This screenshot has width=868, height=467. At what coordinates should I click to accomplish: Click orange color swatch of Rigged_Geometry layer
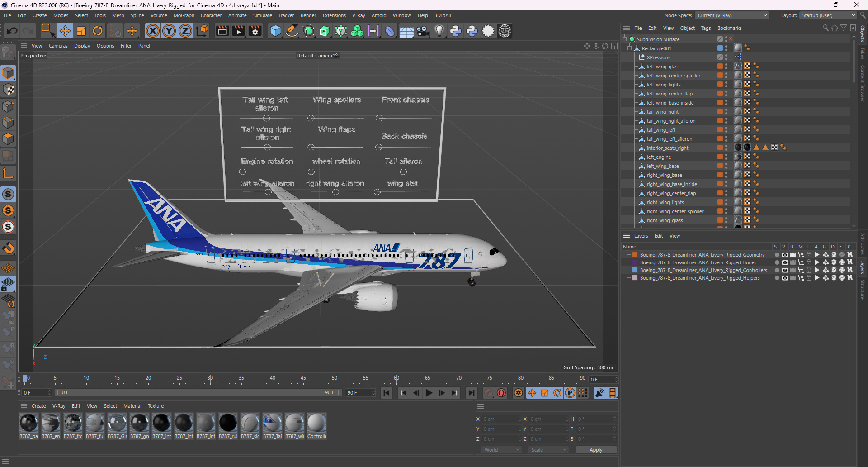click(635, 255)
